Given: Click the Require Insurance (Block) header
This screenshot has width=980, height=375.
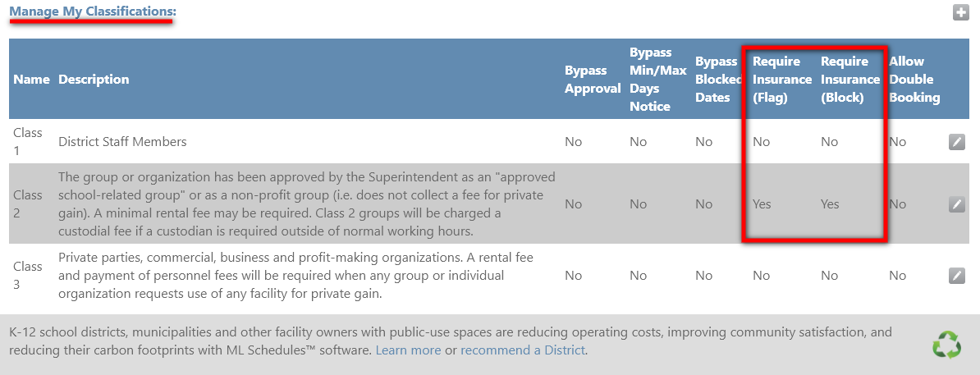Looking at the screenshot, I should tap(850, 80).
